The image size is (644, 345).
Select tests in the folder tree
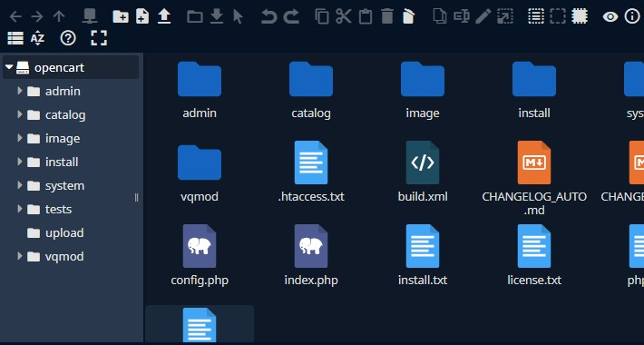(x=58, y=210)
